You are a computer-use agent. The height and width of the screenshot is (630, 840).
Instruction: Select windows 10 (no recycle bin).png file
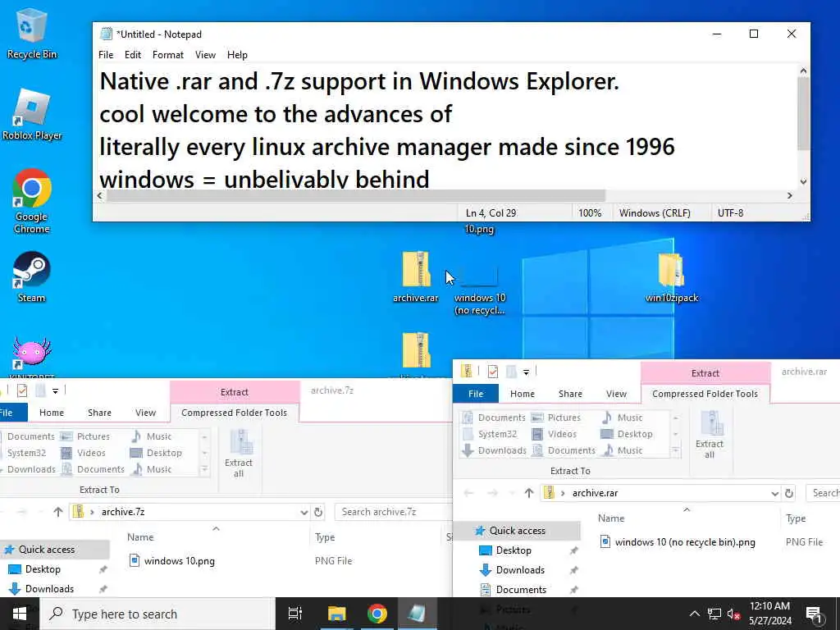coord(685,542)
